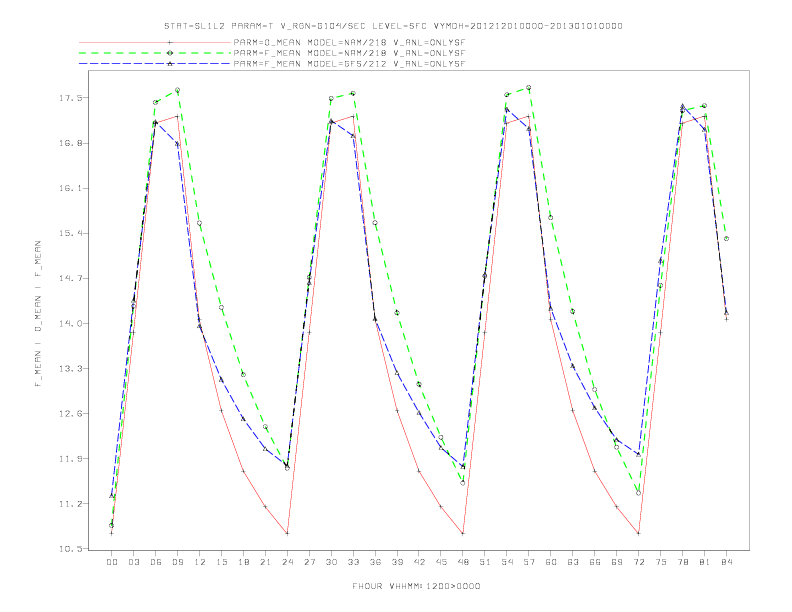Click x-axis tick label 09
Screen dimensions: 792x612
[177, 562]
